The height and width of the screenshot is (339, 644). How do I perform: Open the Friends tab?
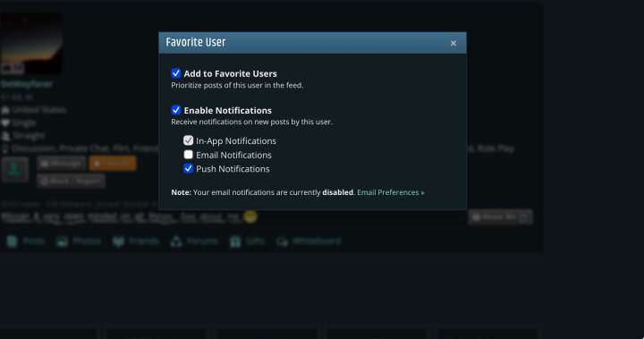136,242
